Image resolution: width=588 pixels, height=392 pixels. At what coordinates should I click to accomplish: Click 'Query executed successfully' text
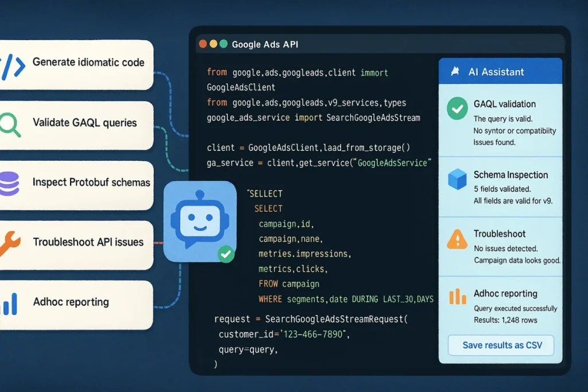click(515, 308)
